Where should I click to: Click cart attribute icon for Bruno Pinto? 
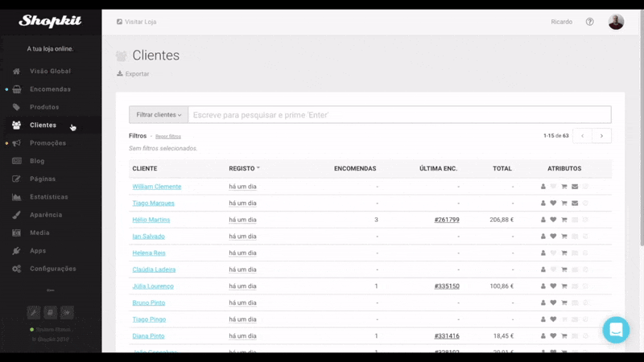click(564, 303)
